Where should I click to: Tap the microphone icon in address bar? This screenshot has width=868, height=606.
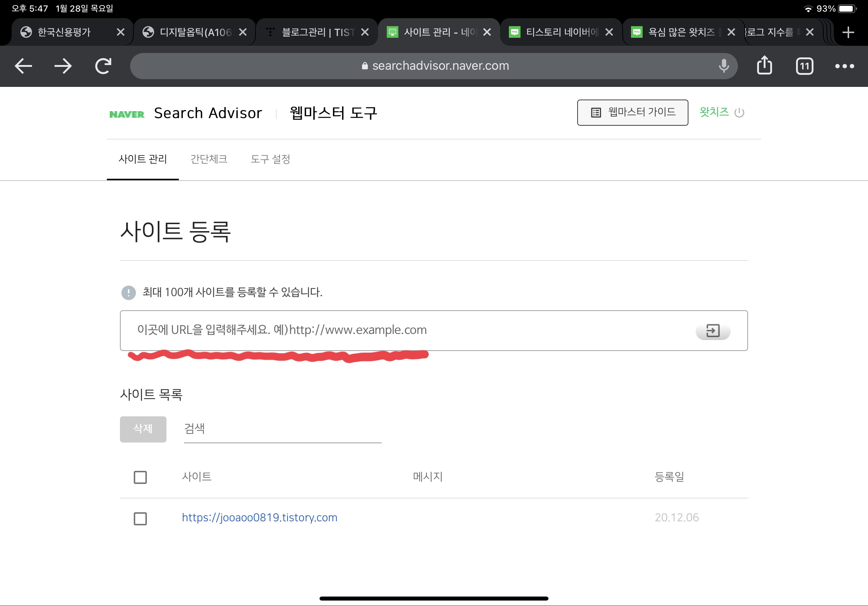click(724, 66)
